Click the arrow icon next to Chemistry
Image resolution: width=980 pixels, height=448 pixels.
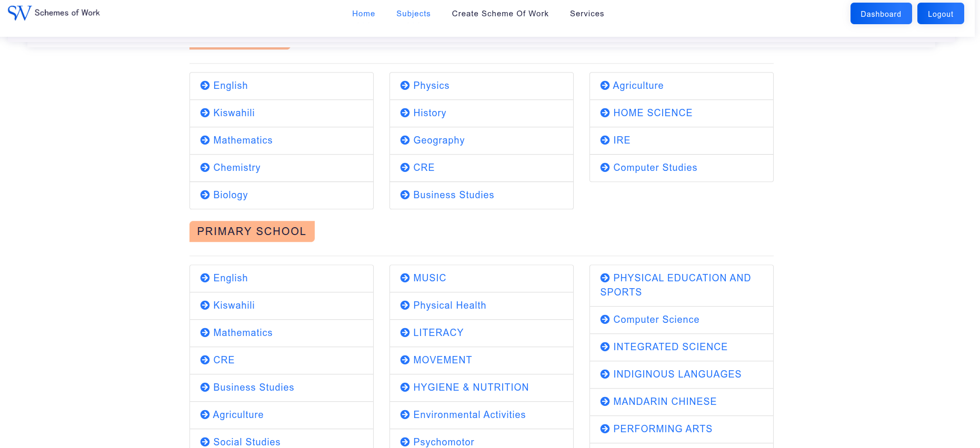point(205,168)
